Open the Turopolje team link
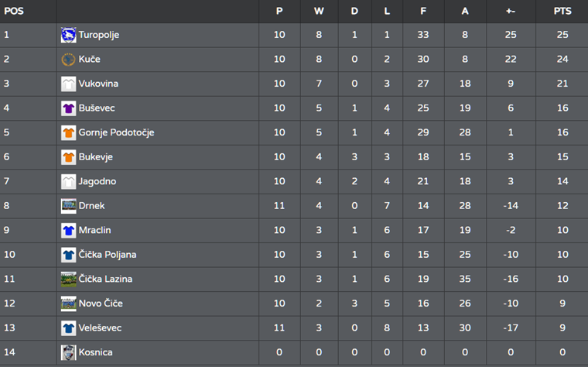 coord(99,35)
